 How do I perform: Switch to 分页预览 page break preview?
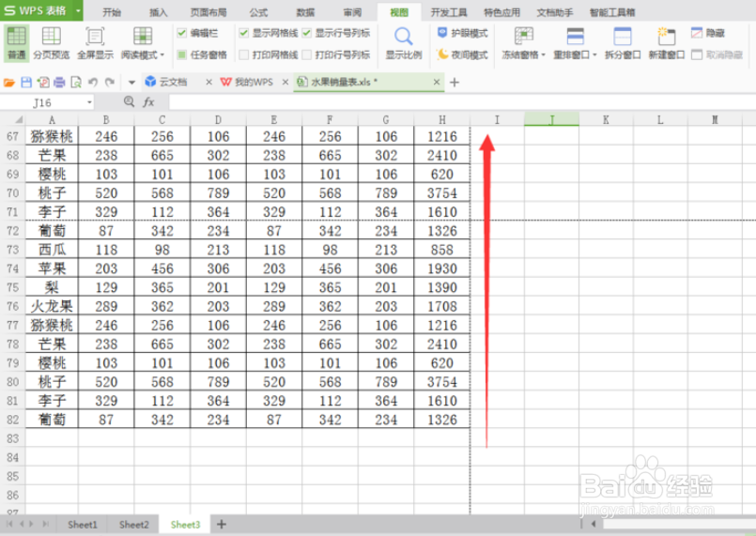pyautogui.click(x=51, y=43)
